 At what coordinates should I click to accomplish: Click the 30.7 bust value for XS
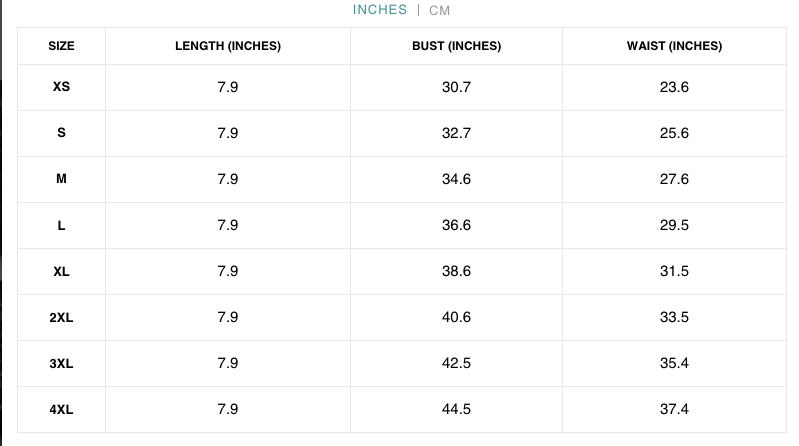pos(456,87)
